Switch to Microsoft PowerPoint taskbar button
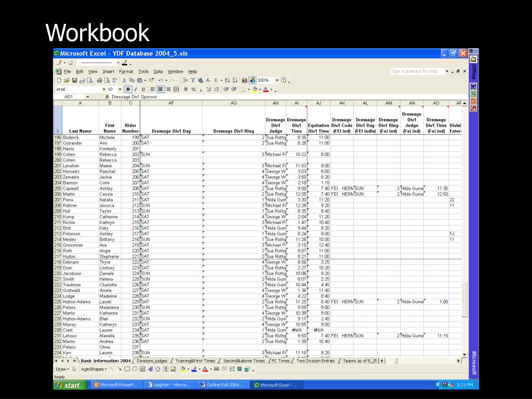 click(116, 385)
